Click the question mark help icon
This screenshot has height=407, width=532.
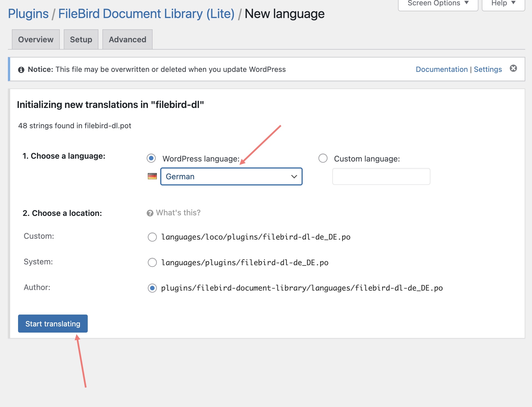[150, 213]
